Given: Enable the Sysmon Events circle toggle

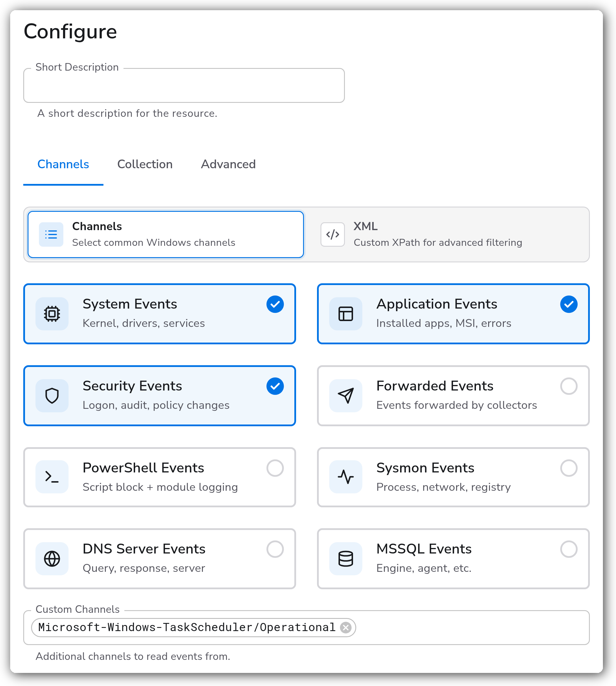Looking at the screenshot, I should [569, 468].
